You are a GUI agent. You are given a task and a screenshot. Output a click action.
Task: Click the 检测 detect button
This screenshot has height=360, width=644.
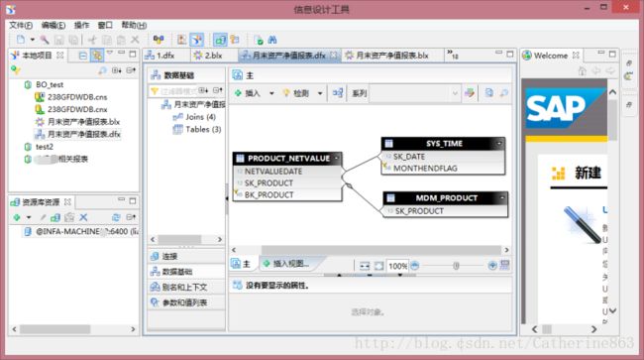click(295, 93)
